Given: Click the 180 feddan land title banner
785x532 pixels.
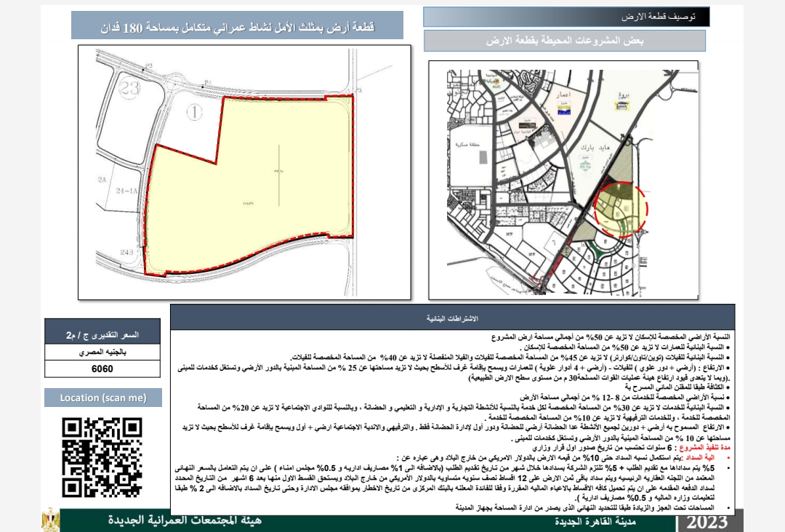Looking at the screenshot, I should click(237, 27).
